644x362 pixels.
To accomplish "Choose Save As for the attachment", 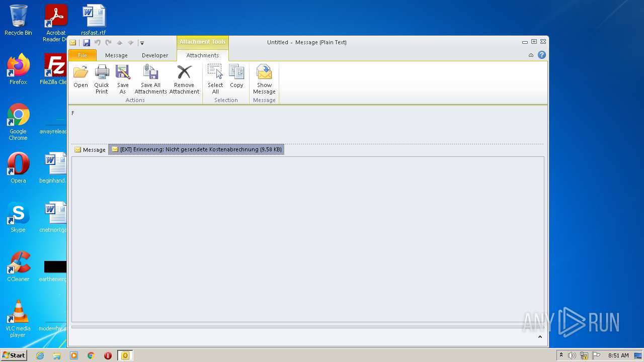I will pos(123,79).
